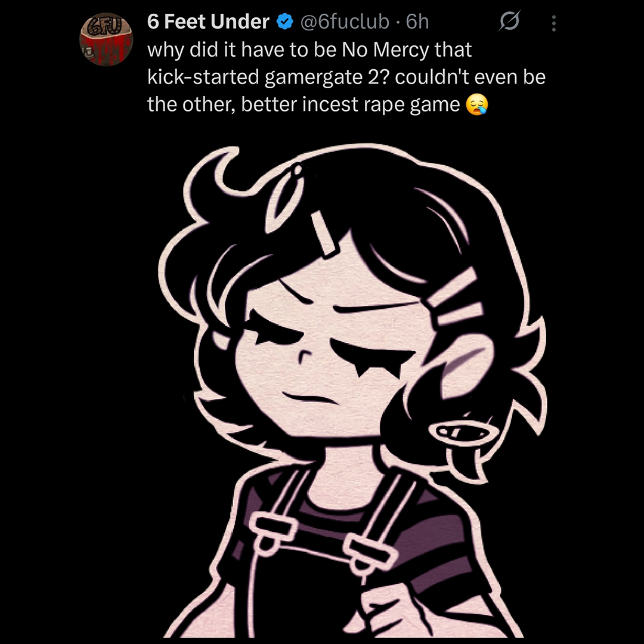Click the "6h" post timestamp

click(417, 22)
